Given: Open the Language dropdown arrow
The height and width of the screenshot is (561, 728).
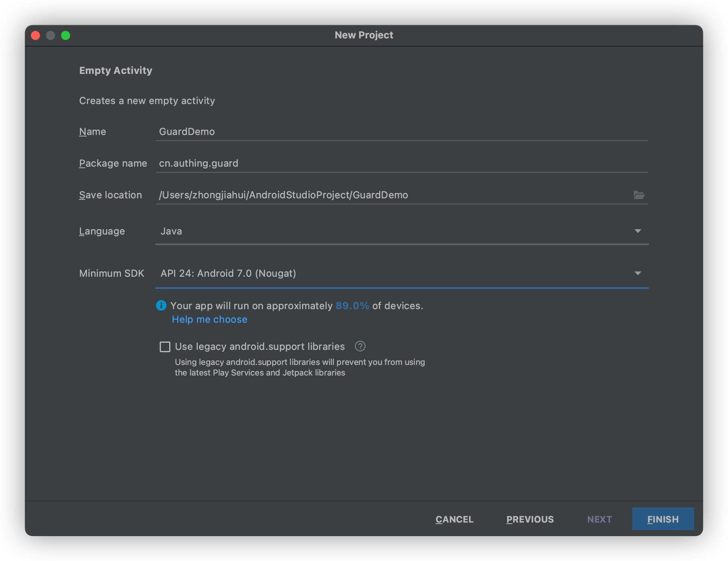Looking at the screenshot, I should pyautogui.click(x=638, y=231).
